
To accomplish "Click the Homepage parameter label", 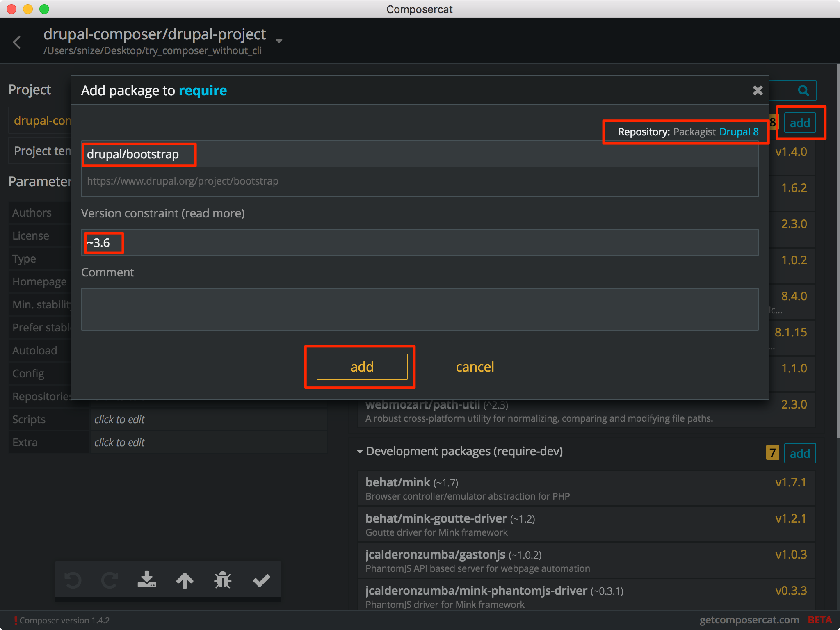I will 39,282.
